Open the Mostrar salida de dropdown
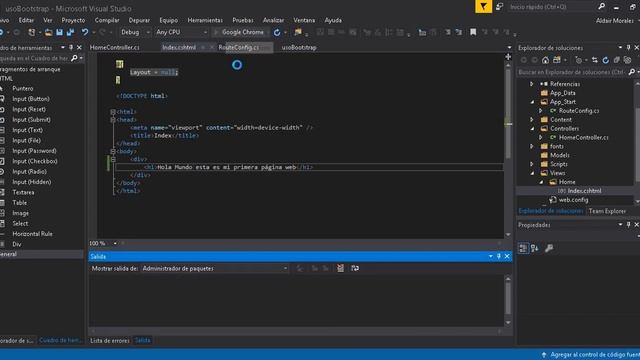Viewport: 640px width, 360px height. [x=215, y=268]
